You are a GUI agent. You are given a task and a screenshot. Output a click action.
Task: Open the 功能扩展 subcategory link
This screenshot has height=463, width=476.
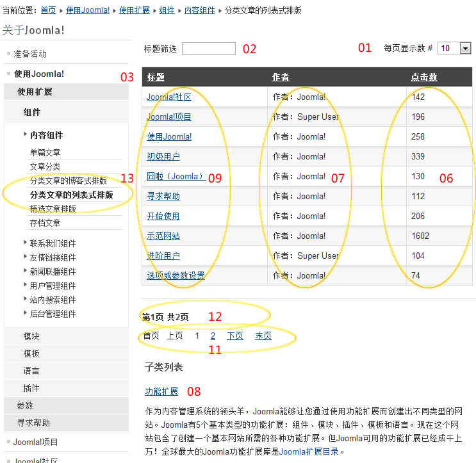pyautogui.click(x=161, y=391)
